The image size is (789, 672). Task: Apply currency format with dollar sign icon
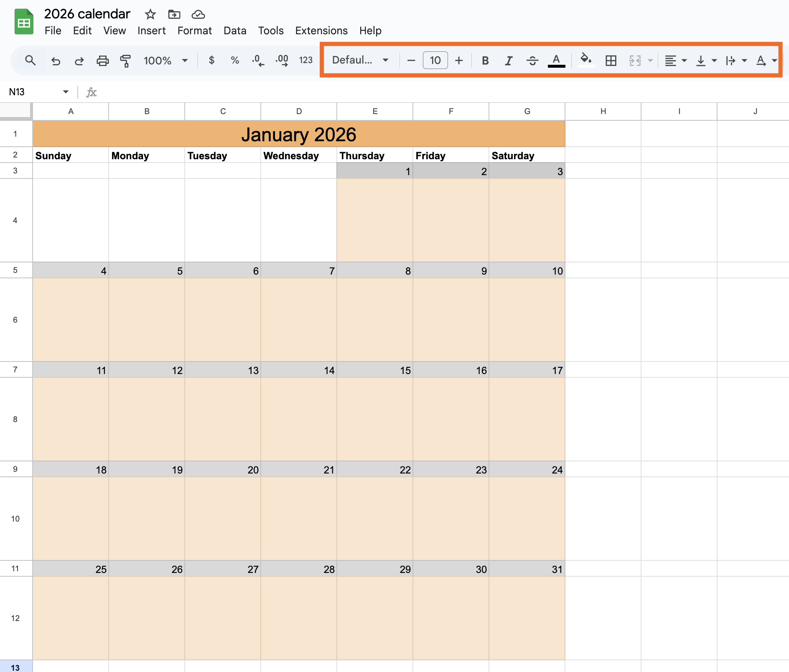click(211, 61)
